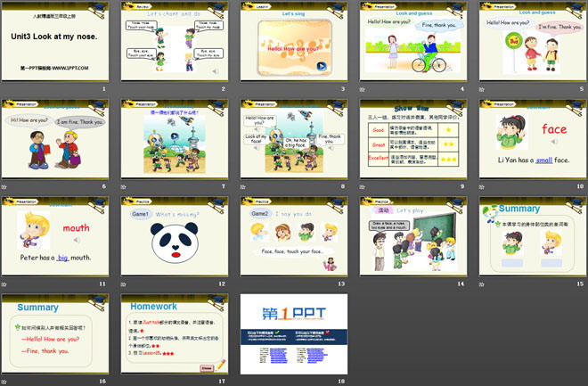The image size is (588, 386).
Task: Click 'Face, face, touch your face' text in slide 13
Action: click(292, 251)
